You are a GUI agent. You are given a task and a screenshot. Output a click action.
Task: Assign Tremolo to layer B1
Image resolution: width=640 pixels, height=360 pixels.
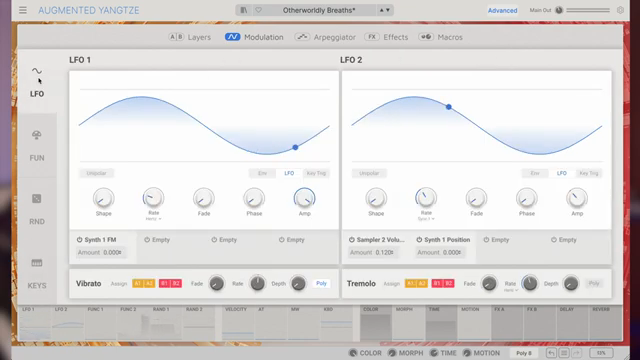(437, 283)
